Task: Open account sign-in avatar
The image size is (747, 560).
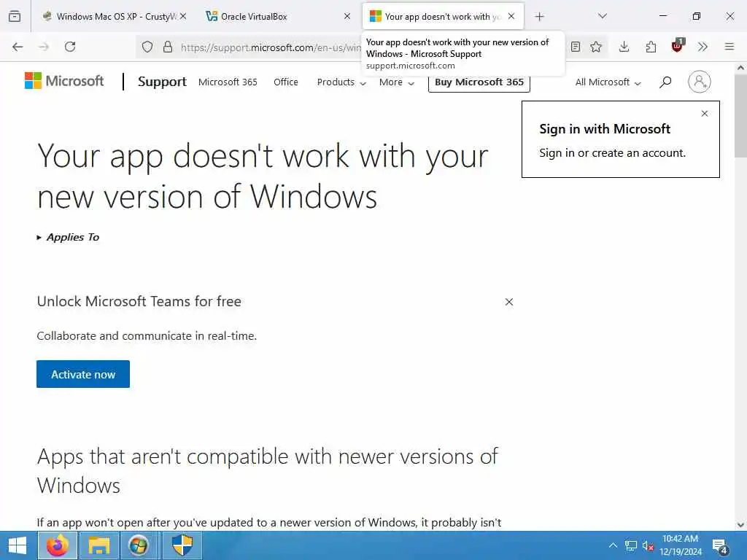Action: [700, 82]
